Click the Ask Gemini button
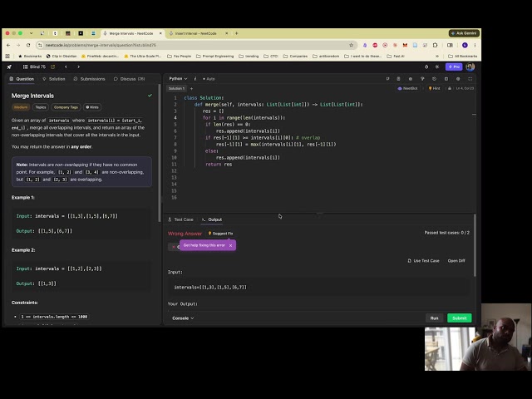Image resolution: width=532 pixels, height=399 pixels. [464, 33]
